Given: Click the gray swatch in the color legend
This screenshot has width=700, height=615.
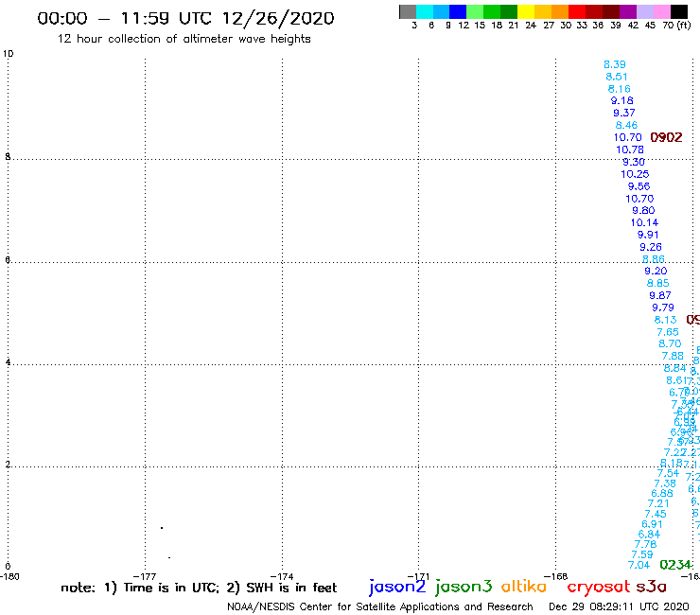Looking at the screenshot, I should (408, 11).
